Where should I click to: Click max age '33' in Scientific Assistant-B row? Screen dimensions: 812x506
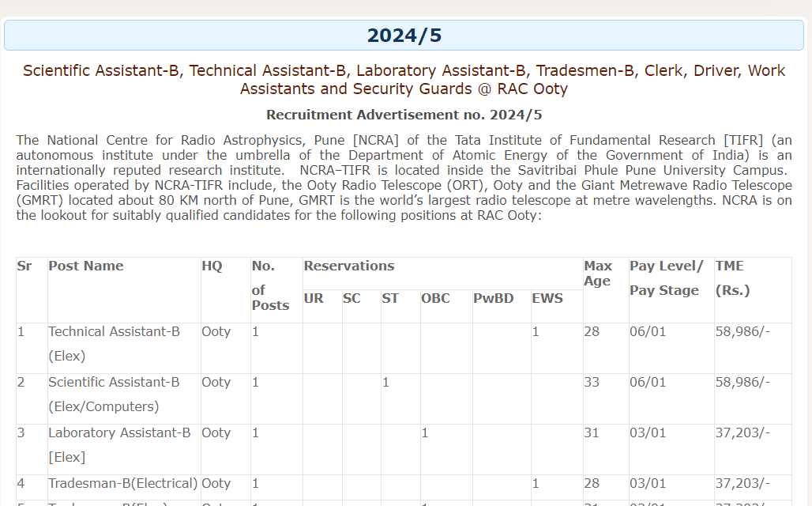click(592, 382)
